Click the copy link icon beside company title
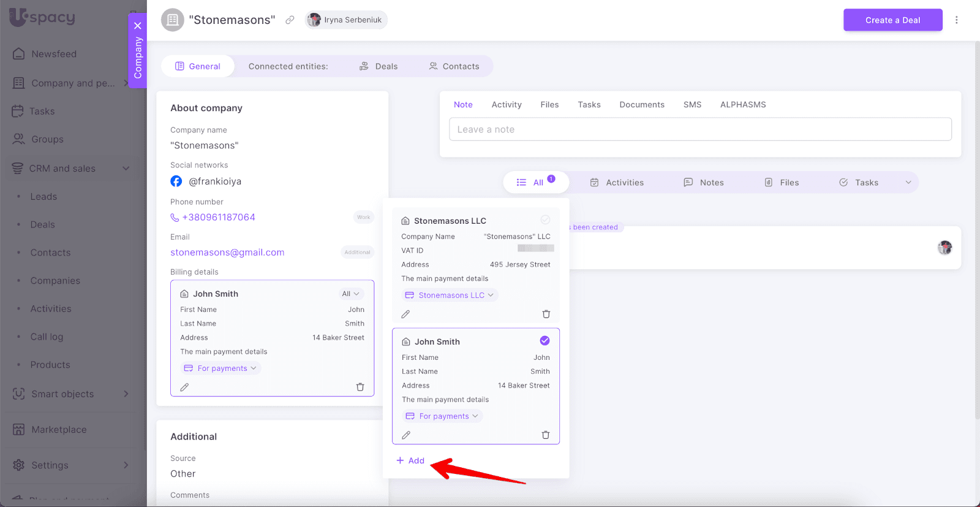This screenshot has width=980, height=507. [x=290, y=20]
